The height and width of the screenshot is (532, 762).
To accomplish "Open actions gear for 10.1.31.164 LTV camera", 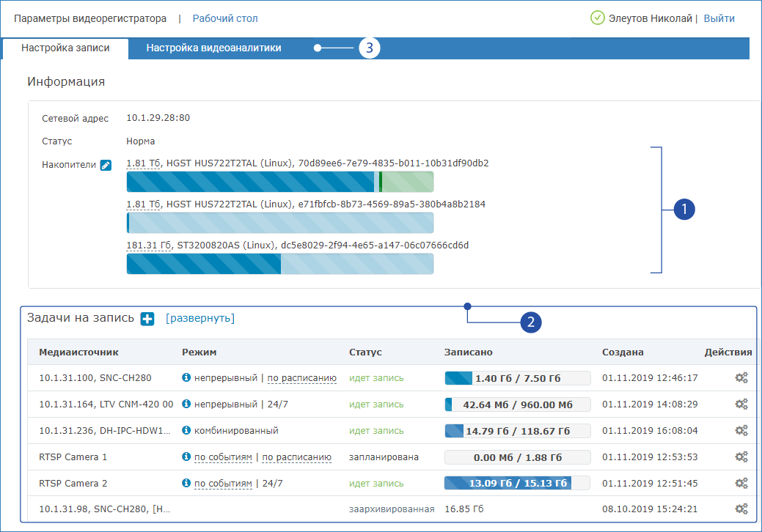I will (x=741, y=404).
